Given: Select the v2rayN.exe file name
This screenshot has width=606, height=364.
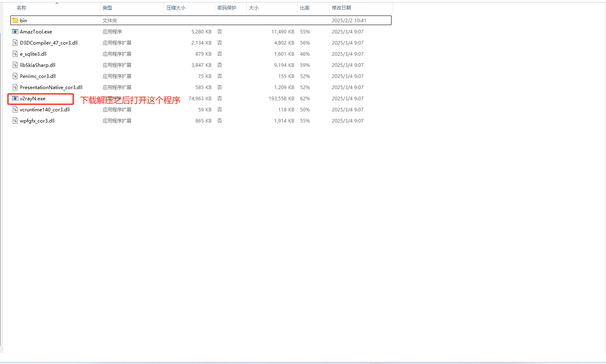Looking at the screenshot, I should [33, 98].
